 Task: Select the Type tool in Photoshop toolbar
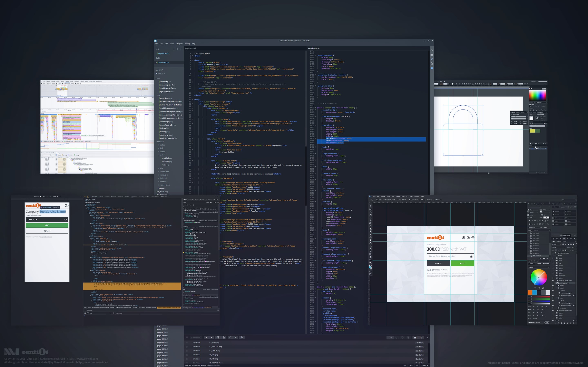pyautogui.click(x=370, y=248)
